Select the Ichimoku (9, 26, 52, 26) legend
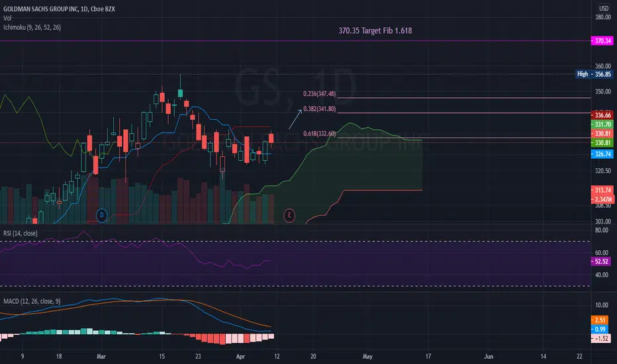Viewport: 617px width, 364px height. 32,27
